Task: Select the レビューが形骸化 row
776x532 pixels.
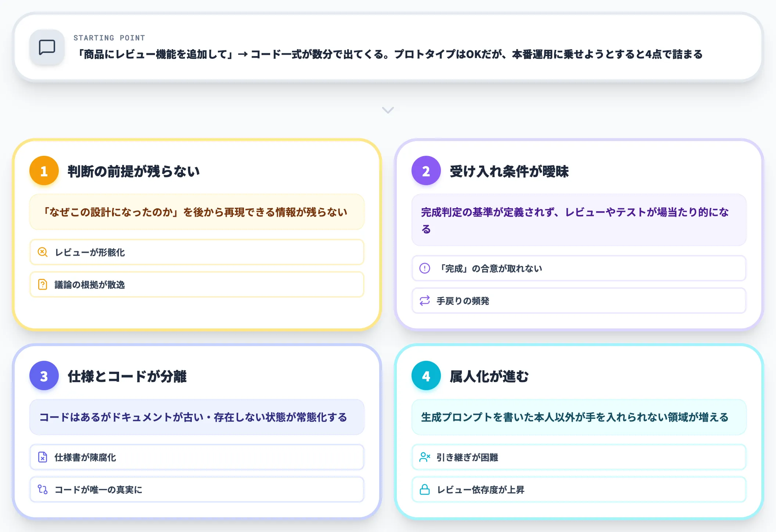Action: (197, 252)
